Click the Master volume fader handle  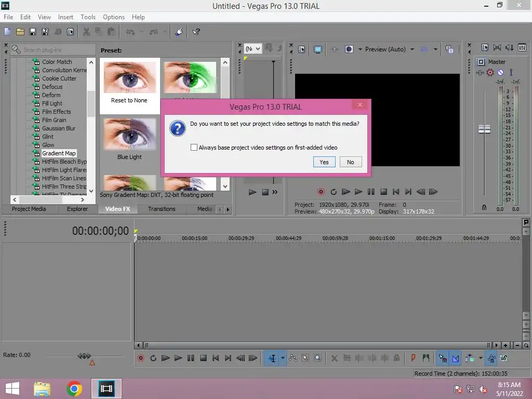[484, 129]
